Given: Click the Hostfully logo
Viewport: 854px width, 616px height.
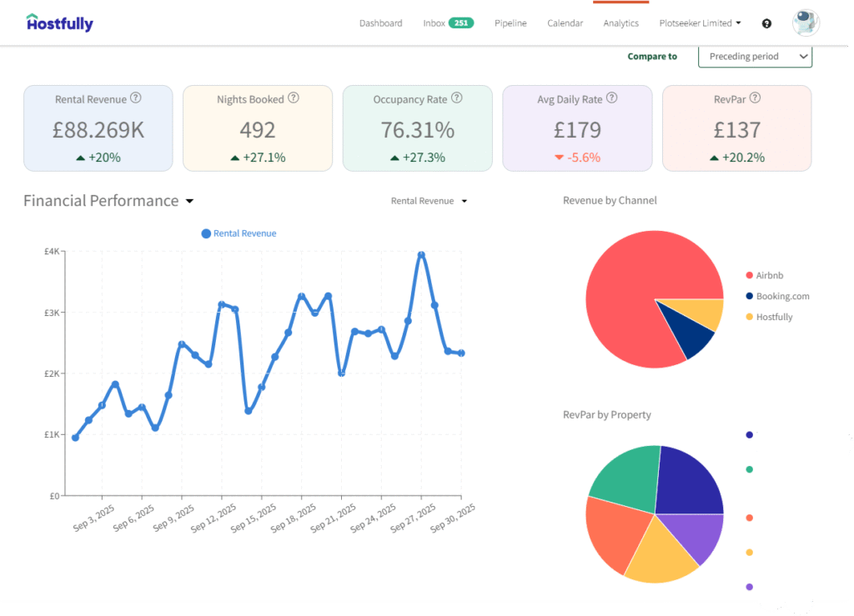Looking at the screenshot, I should (59, 23).
